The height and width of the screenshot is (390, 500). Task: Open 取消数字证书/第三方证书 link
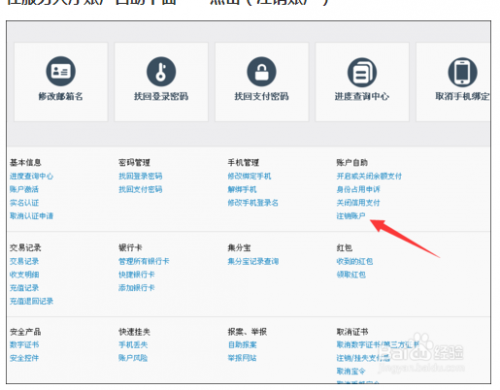click(378, 345)
